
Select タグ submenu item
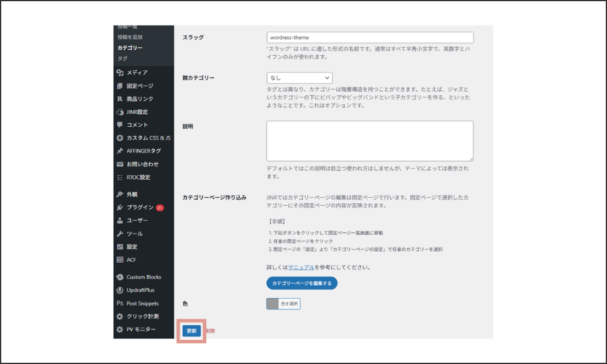pyautogui.click(x=123, y=58)
